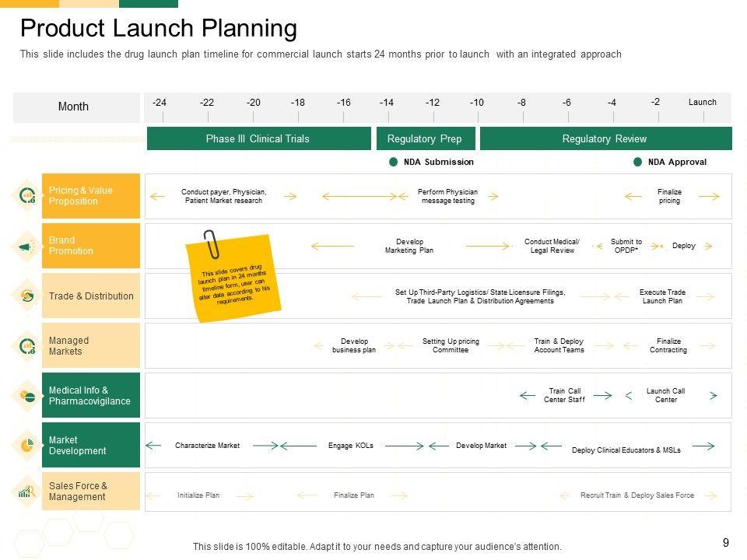Click the Brand Promotion orange label
This screenshot has width=747, height=560.
(x=91, y=246)
